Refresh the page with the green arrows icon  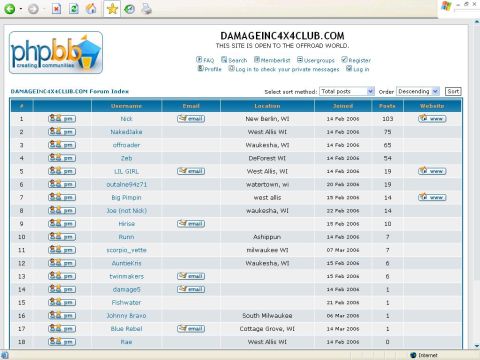click(73, 9)
